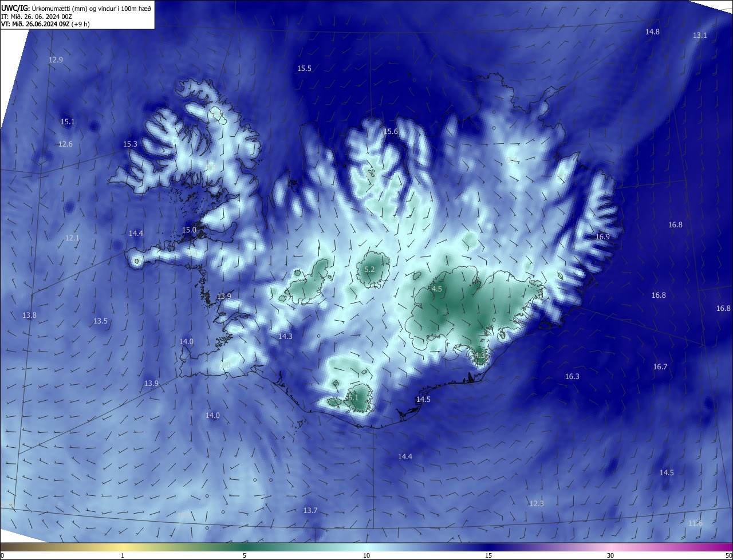
Task: Click the 12.1 value label
Action: [72, 238]
